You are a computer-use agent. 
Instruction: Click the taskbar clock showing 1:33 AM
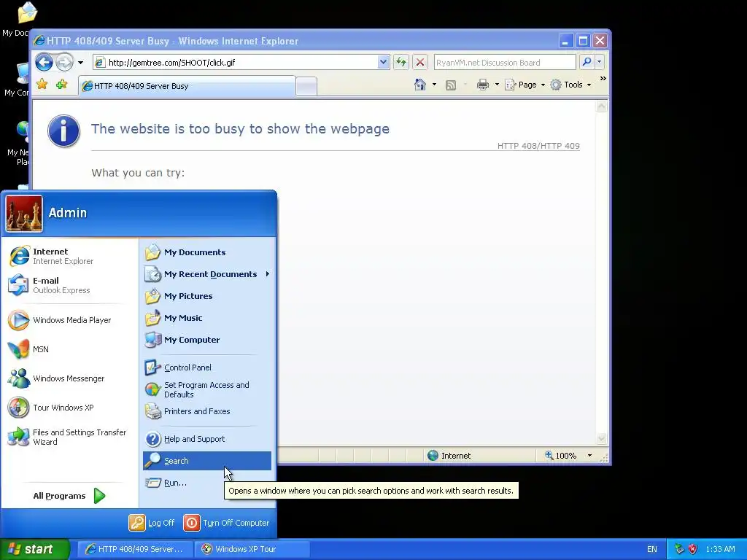tap(720, 549)
